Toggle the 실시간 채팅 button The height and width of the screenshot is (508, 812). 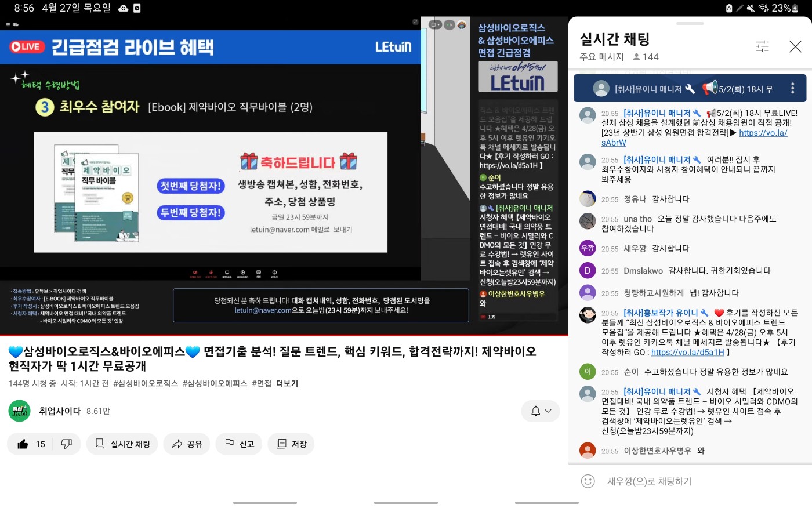(x=122, y=444)
